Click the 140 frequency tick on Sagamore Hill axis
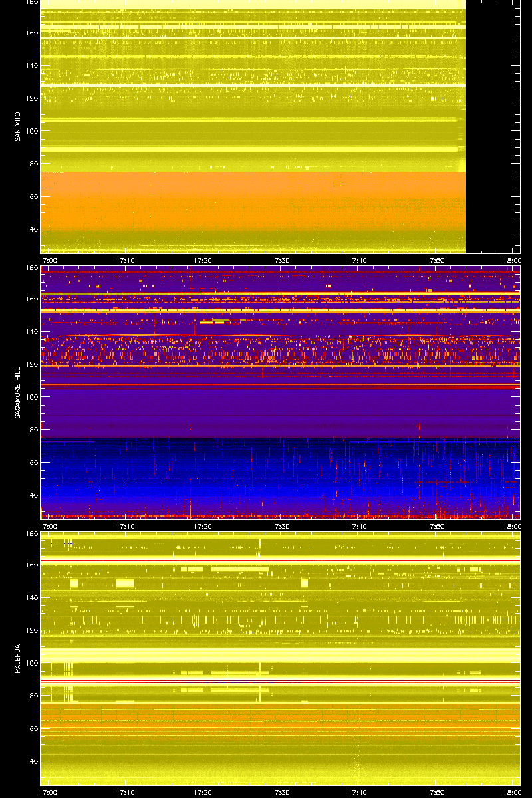The width and height of the screenshot is (532, 798). pyautogui.click(x=31, y=331)
